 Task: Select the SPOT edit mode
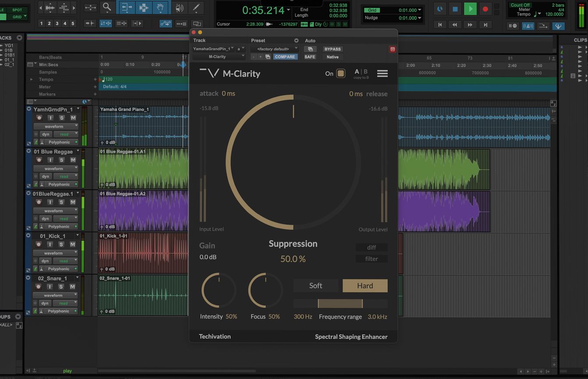pos(17,10)
